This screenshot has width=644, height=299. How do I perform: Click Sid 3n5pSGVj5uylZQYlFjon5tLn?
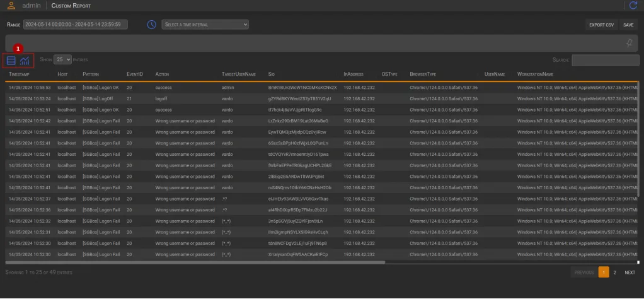point(296,221)
